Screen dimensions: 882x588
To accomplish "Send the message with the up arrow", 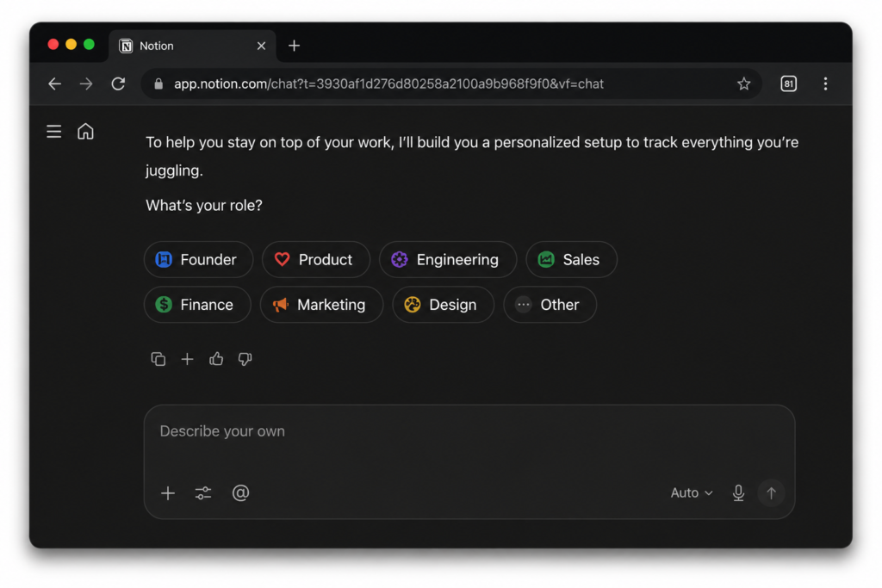I will [x=771, y=493].
